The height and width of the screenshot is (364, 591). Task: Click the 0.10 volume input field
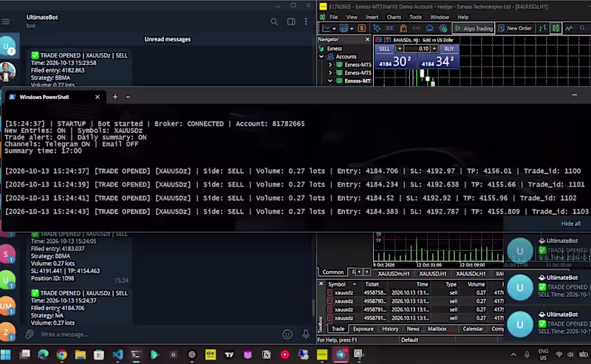[x=417, y=49]
